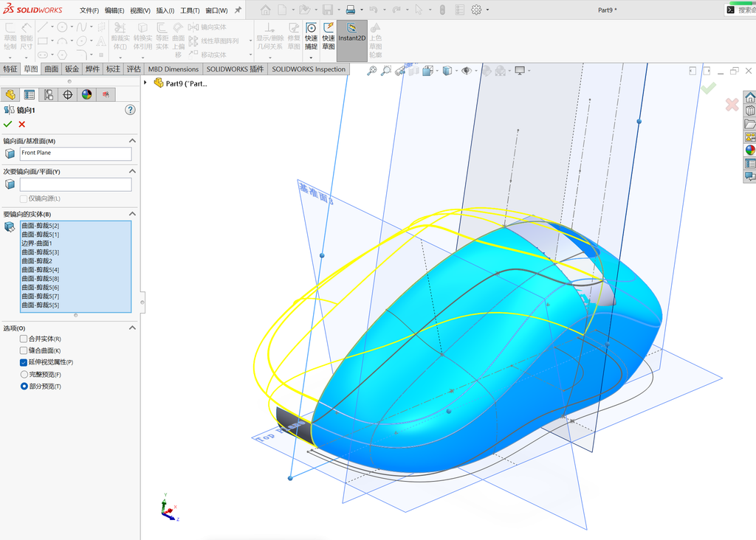Enable 缝合曲面 (Knit surfaces) checkbox
Viewport: 756px width, 540px height.
coord(23,350)
